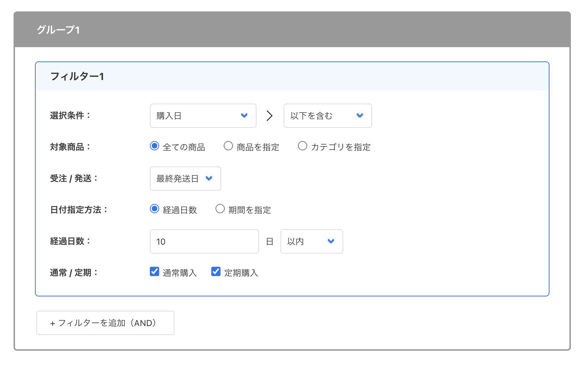Click the chevron icon on the 以下を含む dropdown

pyautogui.click(x=360, y=115)
